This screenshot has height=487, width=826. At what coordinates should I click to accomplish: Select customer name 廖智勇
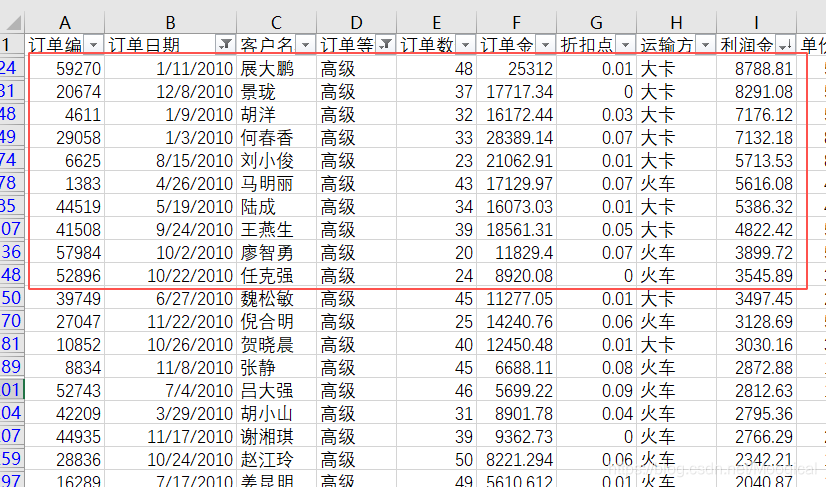(267, 253)
